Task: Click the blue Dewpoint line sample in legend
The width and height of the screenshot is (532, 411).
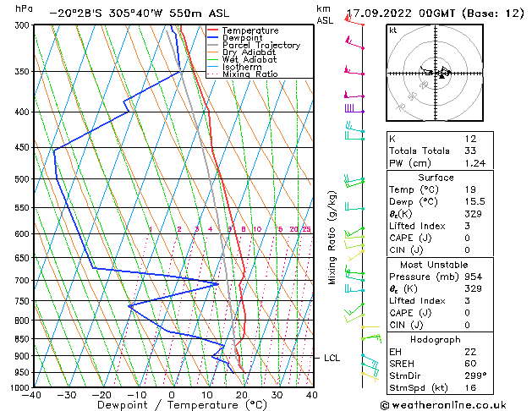Action: coord(213,38)
